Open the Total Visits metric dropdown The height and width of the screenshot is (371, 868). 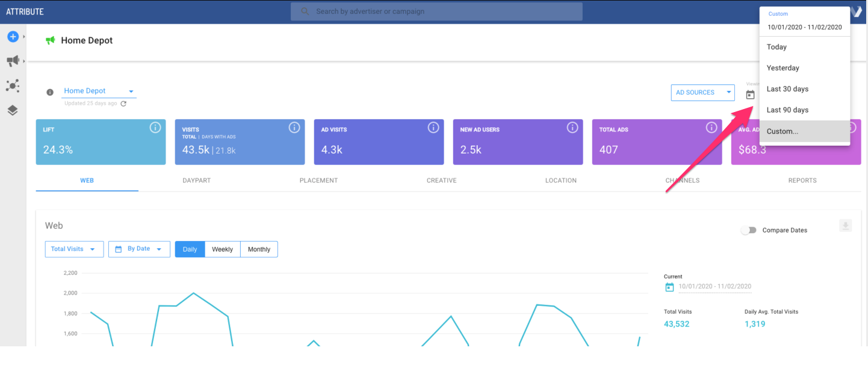coord(73,249)
